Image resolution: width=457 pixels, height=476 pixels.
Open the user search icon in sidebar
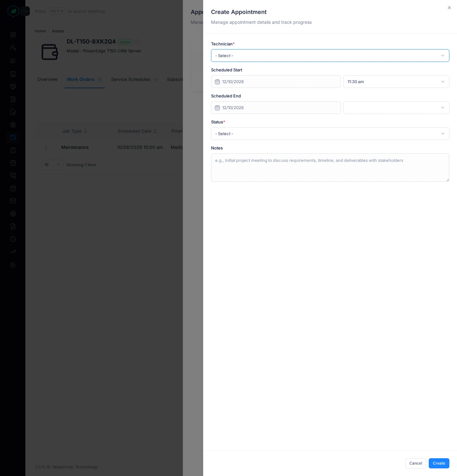tap(13, 47)
